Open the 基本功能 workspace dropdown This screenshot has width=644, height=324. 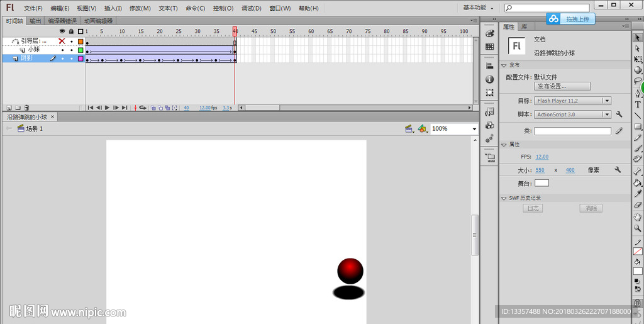coord(479,8)
